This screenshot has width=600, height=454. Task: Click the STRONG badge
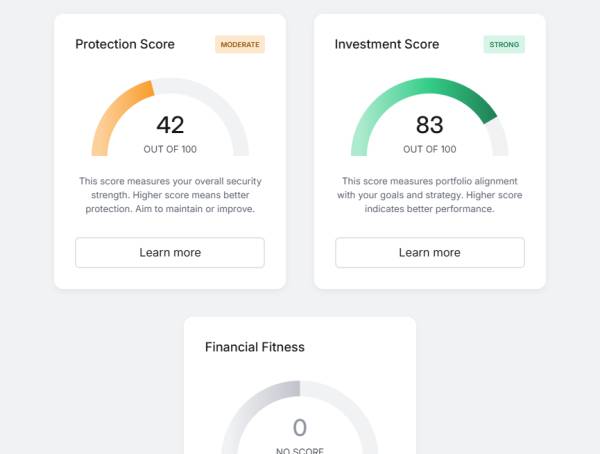point(504,44)
